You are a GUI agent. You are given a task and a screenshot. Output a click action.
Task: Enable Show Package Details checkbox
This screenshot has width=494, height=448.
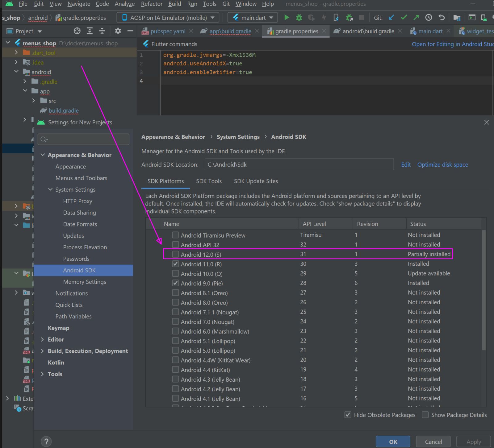coord(425,415)
